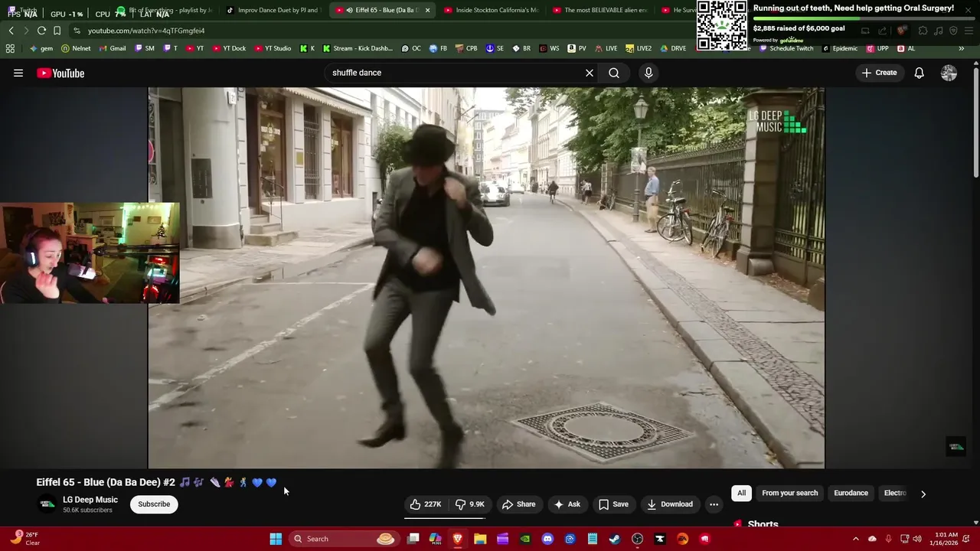Select the Eurodance filter chip
980x551 pixels.
click(851, 493)
